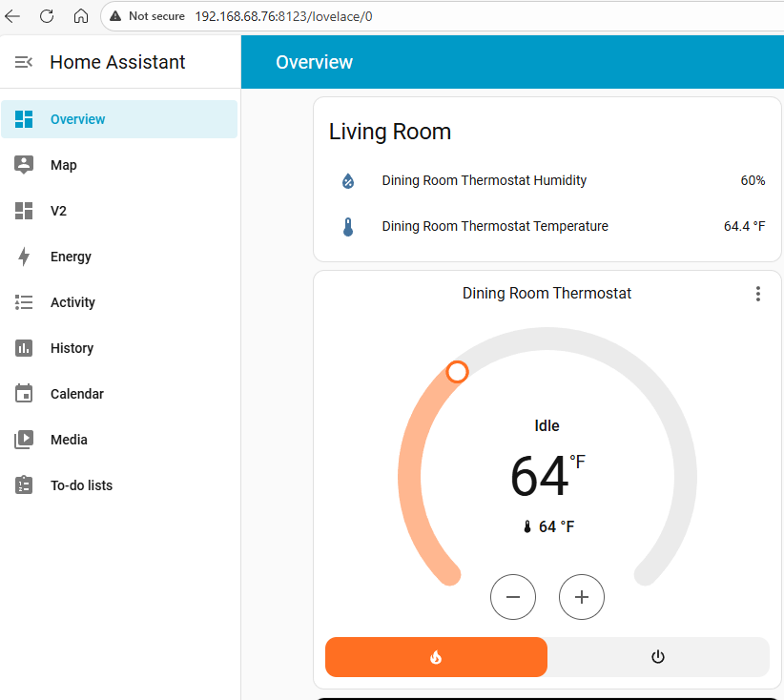Click the Calendar icon in sidebar

[24, 394]
